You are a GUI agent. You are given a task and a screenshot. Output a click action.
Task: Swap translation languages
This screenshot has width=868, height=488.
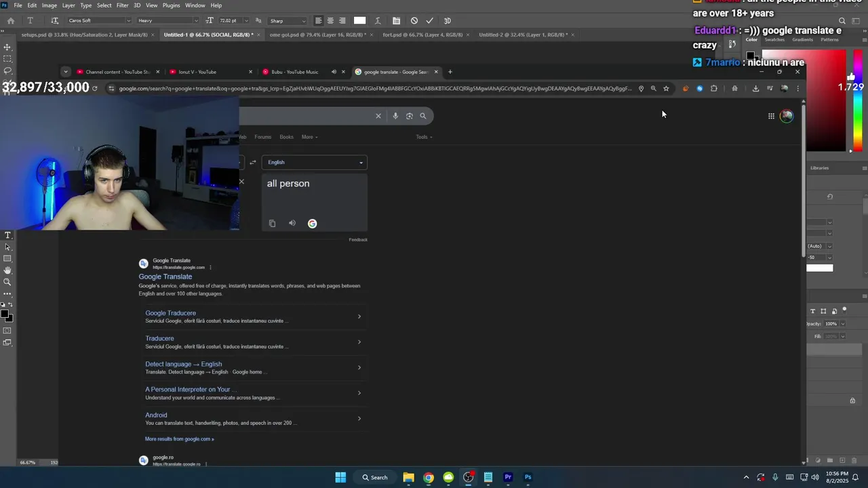tap(252, 162)
